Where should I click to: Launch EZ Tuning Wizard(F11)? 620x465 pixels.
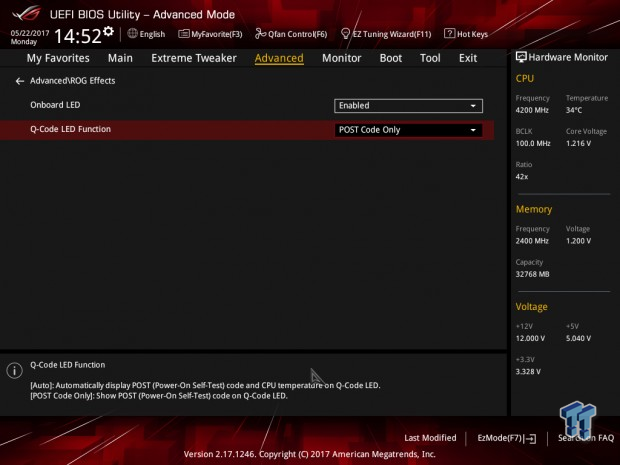[386, 34]
